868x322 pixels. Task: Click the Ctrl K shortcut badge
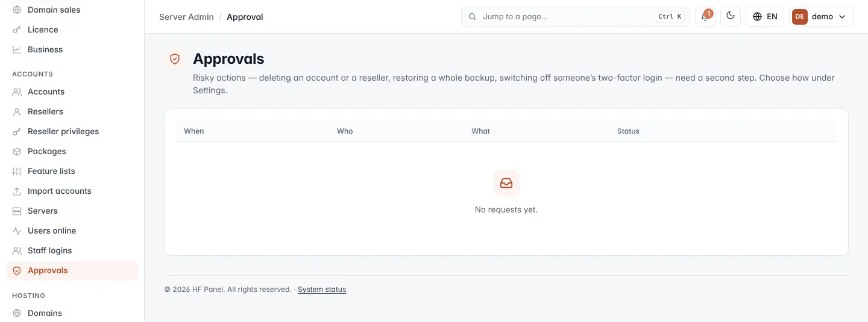click(670, 17)
